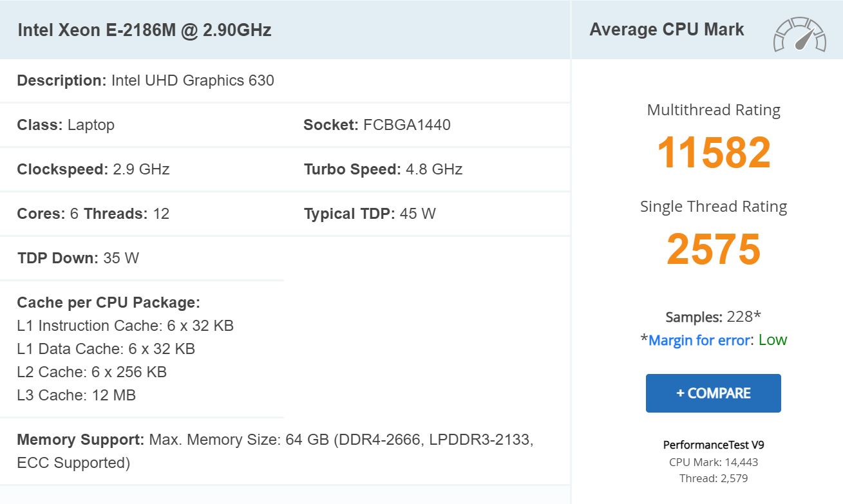This screenshot has height=504, width=843.
Task: Click the Single Thread Rating score 2575
Action: click(x=714, y=248)
